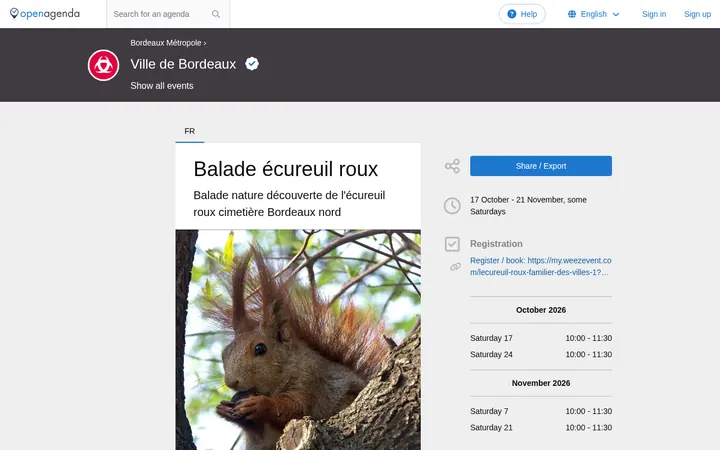
Task: Expand the English language dropdown
Action: click(x=594, y=14)
